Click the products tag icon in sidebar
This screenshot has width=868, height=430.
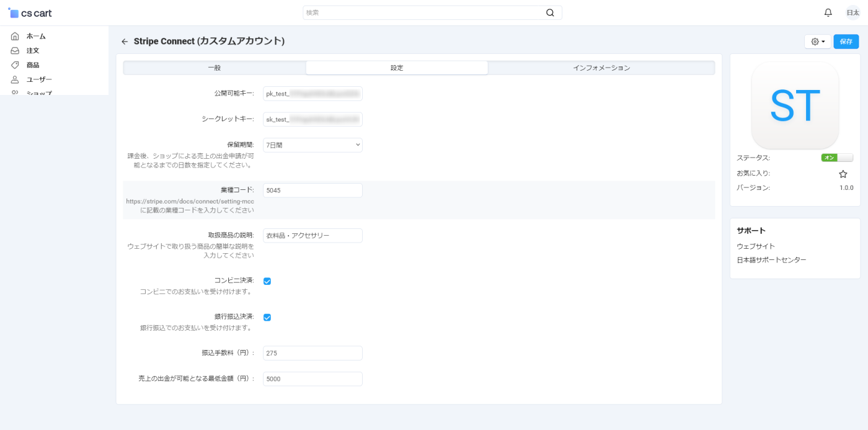click(15, 65)
